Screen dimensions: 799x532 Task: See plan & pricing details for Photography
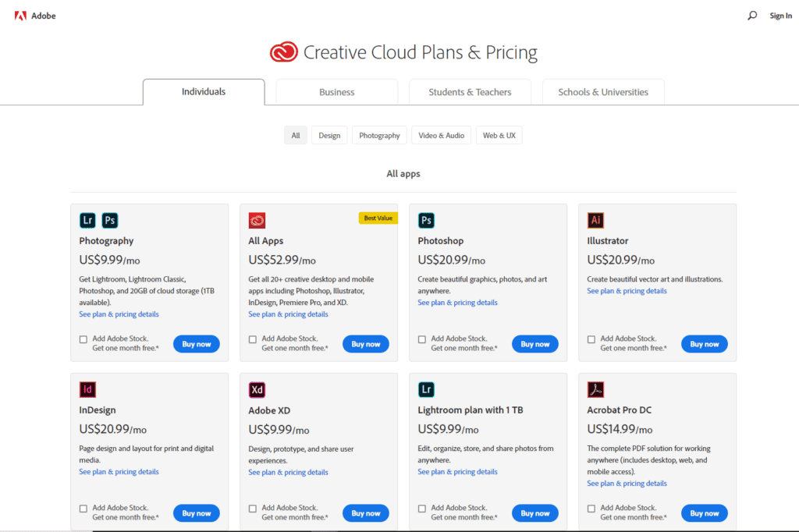tap(119, 314)
